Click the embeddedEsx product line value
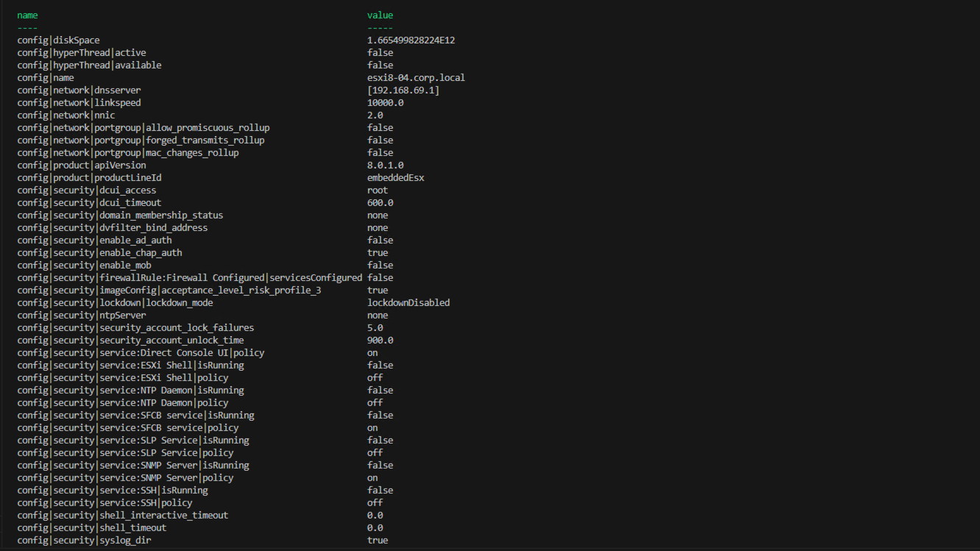This screenshot has width=980, height=551. [395, 178]
